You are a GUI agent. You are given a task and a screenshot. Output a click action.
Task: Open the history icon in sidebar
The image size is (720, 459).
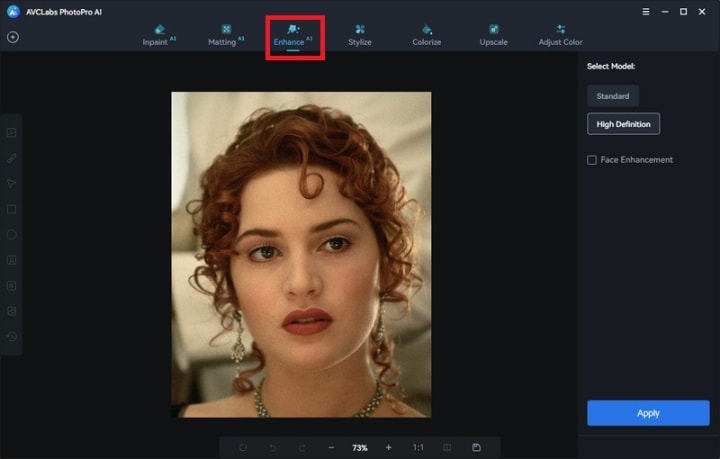(11, 336)
